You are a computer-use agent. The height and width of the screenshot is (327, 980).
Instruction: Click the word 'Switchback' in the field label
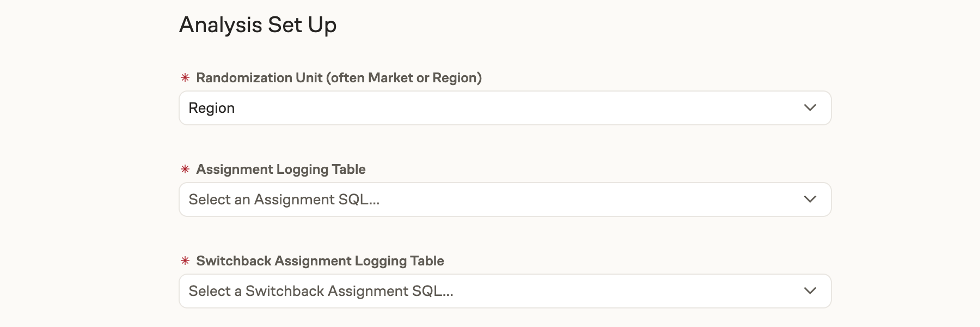[234, 261]
